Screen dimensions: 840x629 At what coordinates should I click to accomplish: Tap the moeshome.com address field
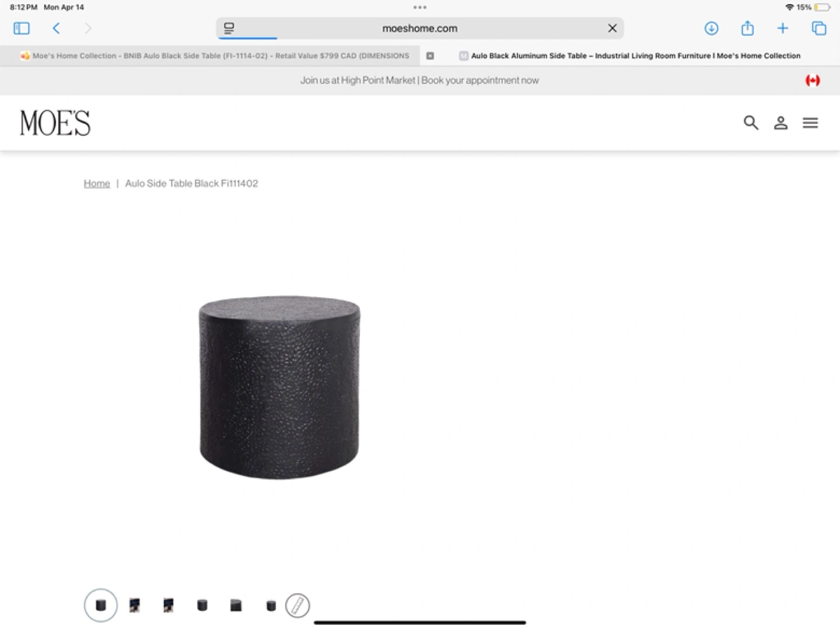click(x=420, y=28)
